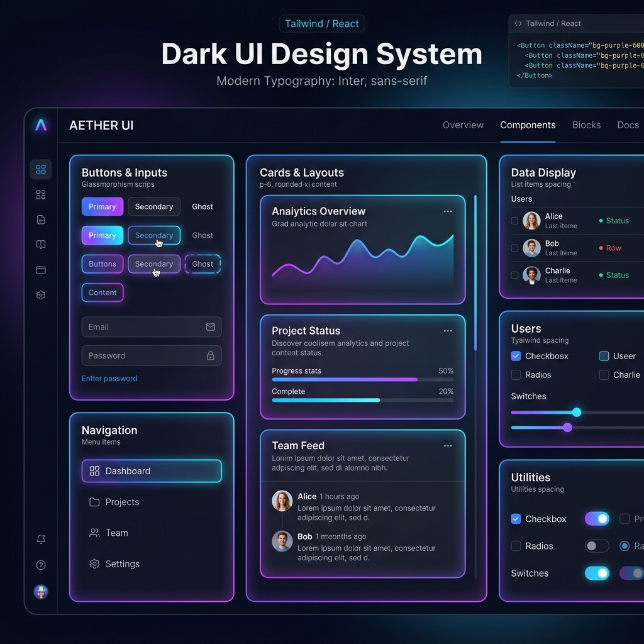Screen dimensions: 644x644
Task: Click the first-row Secondary button
Action: coord(154,206)
